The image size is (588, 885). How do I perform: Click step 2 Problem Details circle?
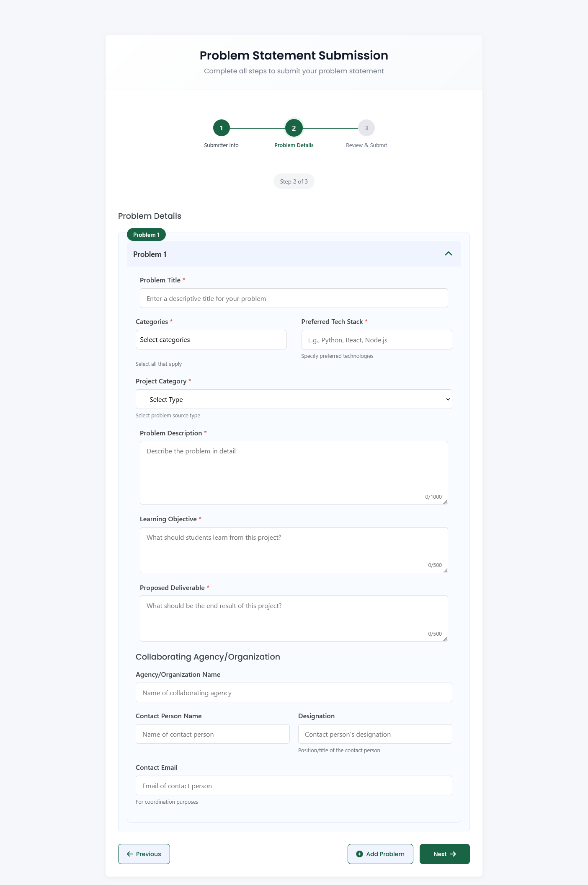click(294, 128)
